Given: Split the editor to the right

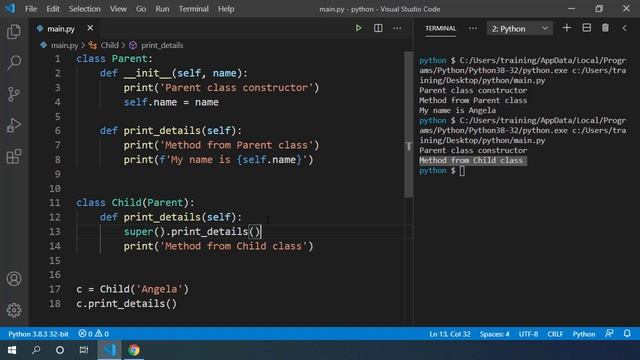Looking at the screenshot, I should tap(378, 28).
